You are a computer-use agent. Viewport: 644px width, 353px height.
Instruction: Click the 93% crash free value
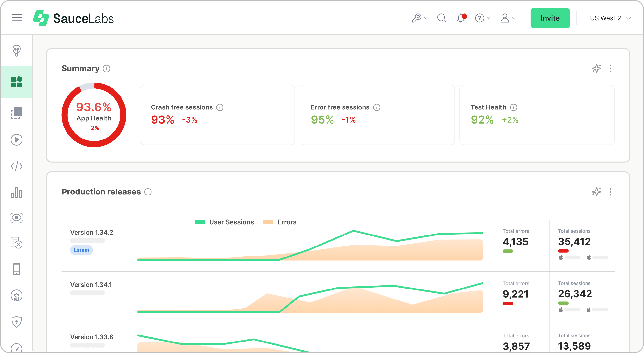coord(163,120)
